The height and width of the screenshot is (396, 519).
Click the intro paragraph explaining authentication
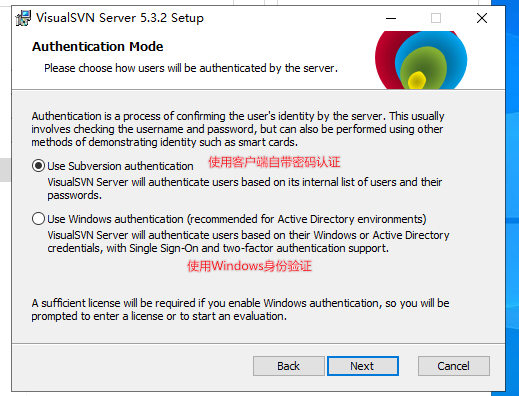click(x=238, y=129)
